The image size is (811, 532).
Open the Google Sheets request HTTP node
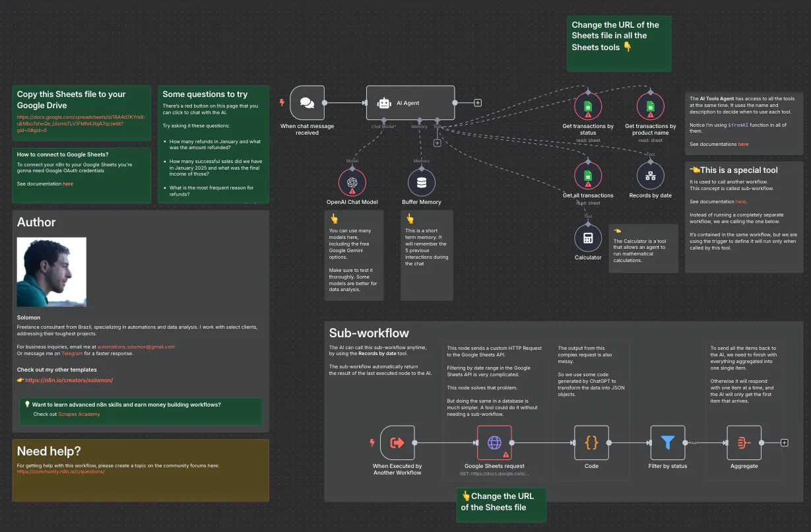pos(494,442)
